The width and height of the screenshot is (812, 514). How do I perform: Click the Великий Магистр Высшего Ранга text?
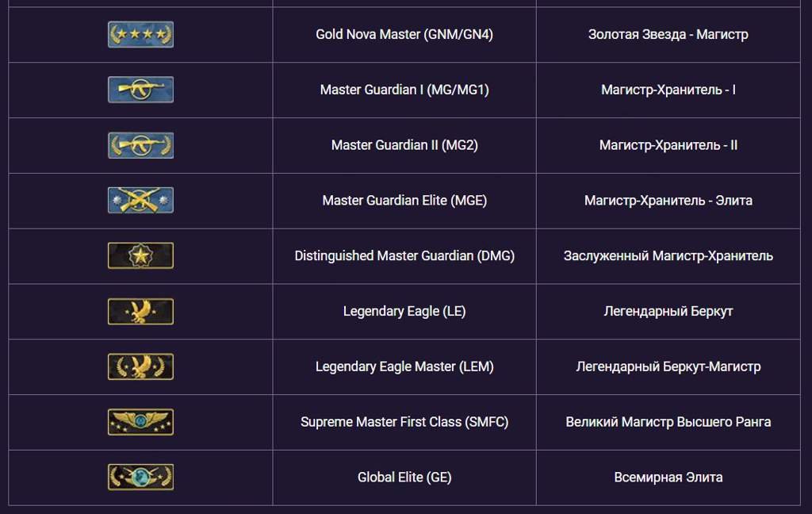[668, 422]
